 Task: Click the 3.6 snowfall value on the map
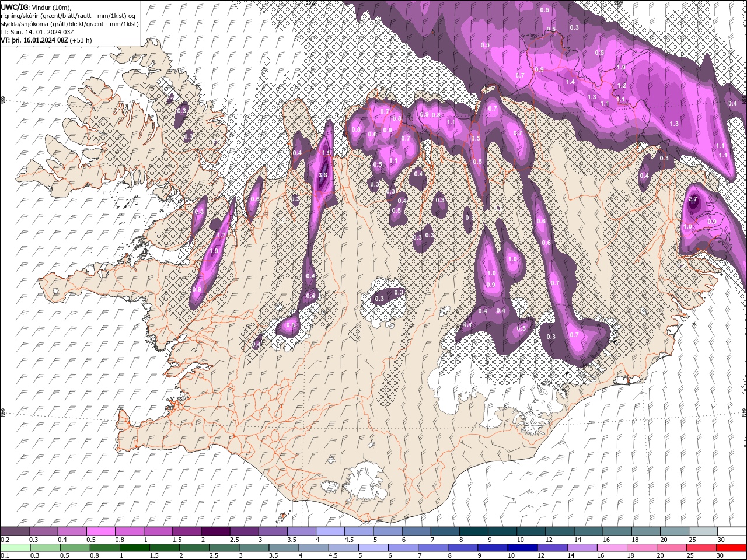(323, 174)
